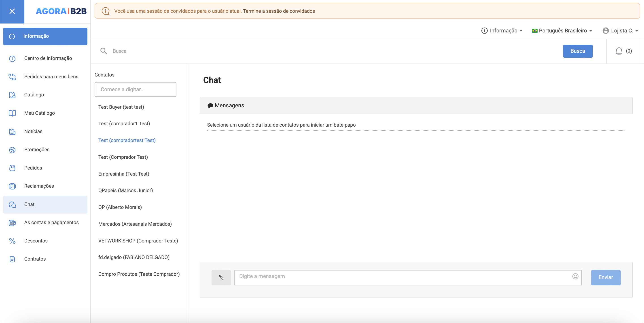Click the attachment icon in chat
Viewport: 644px width, 323px height.
221,277
